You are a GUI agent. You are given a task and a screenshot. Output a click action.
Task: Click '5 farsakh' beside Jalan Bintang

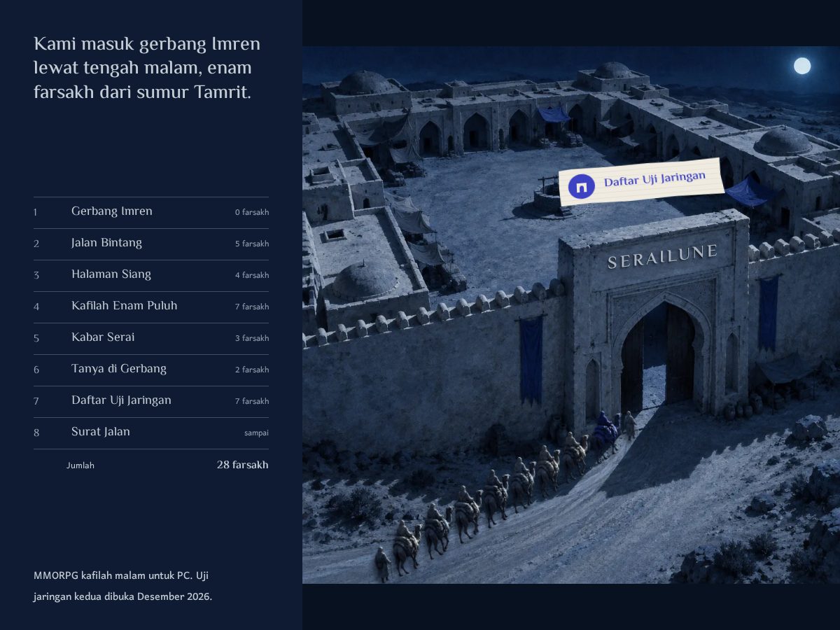coord(252,244)
